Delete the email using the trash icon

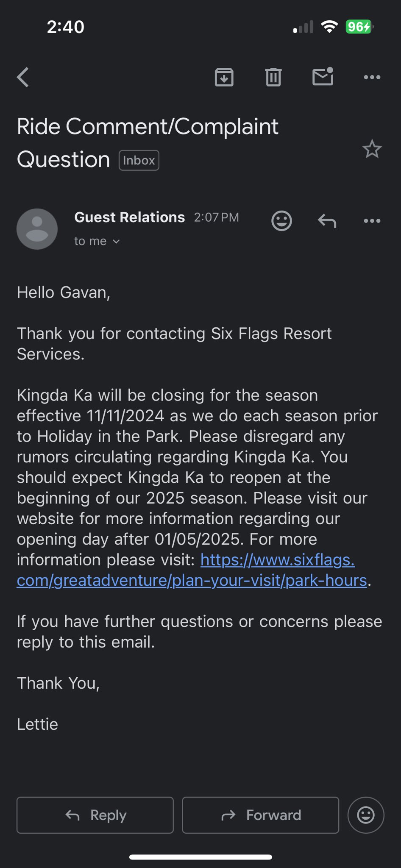click(x=273, y=77)
